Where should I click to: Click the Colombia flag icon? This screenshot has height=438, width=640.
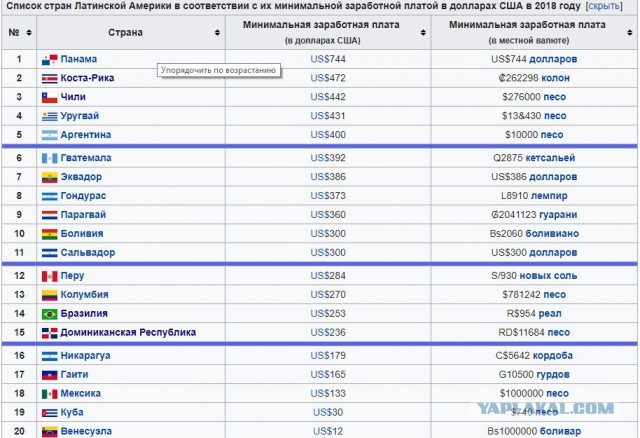(49, 295)
